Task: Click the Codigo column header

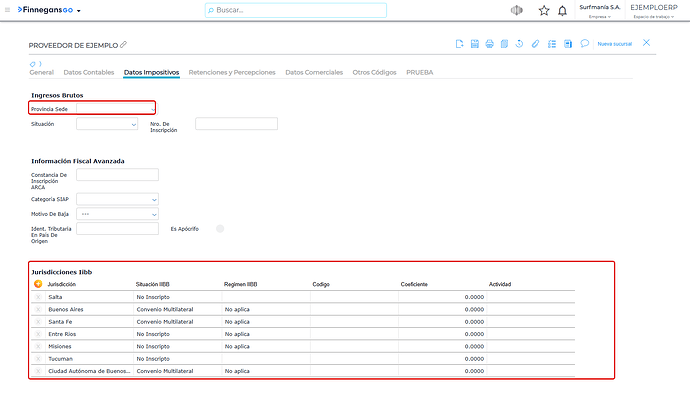Action: (321, 285)
